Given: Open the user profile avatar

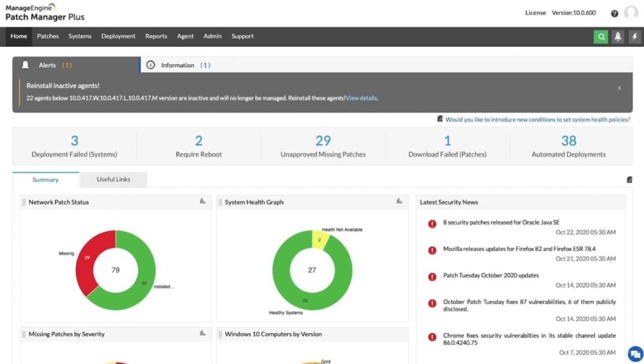Looking at the screenshot, I should [x=631, y=13].
